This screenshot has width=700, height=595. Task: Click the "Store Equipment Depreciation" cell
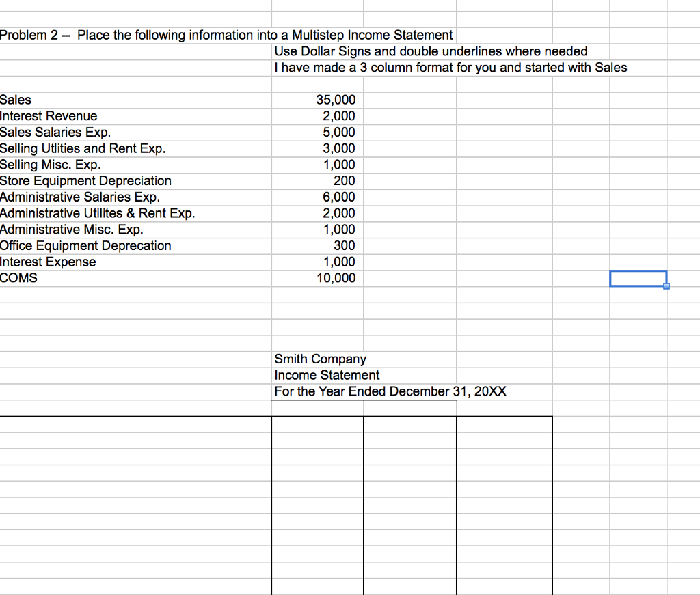pos(85,181)
